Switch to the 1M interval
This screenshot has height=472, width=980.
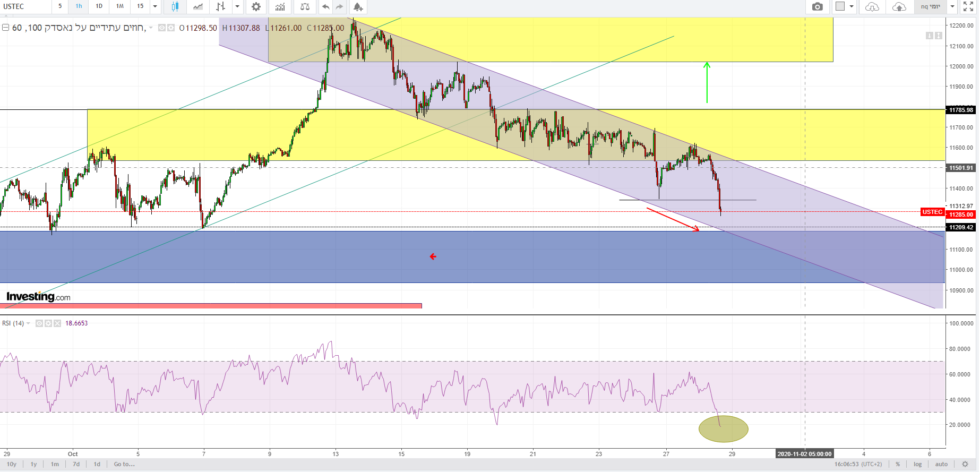[120, 6]
